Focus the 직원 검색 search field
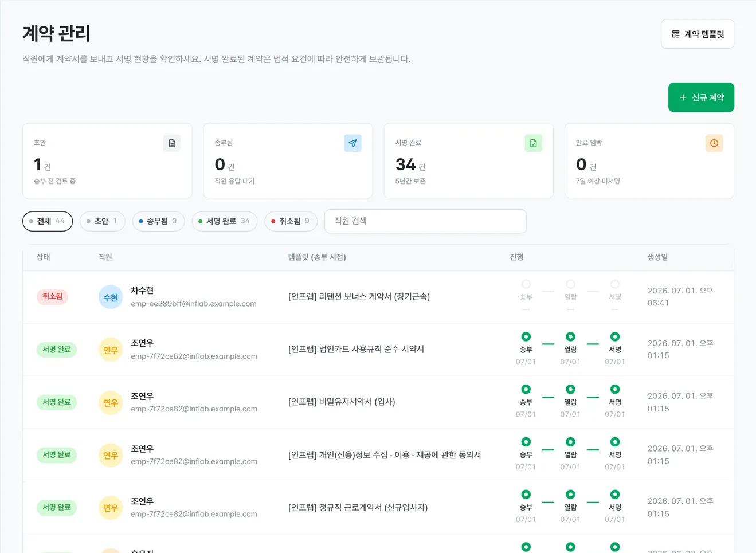Viewport: 756px width, 553px height. [425, 221]
